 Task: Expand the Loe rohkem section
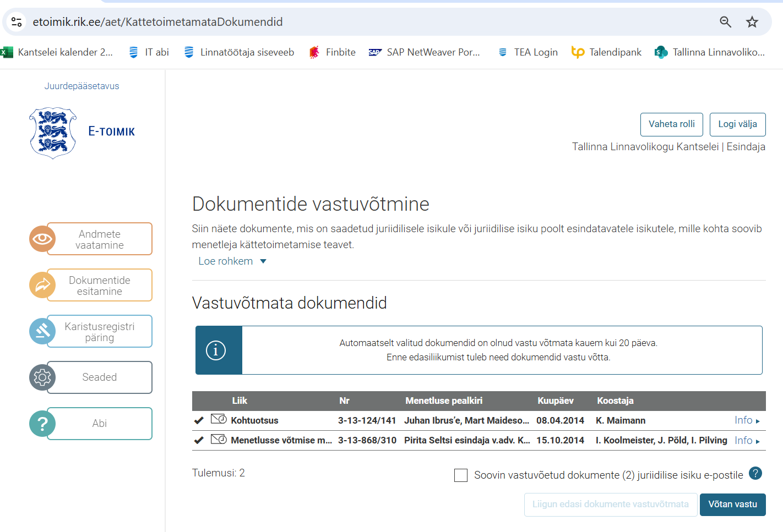click(232, 261)
